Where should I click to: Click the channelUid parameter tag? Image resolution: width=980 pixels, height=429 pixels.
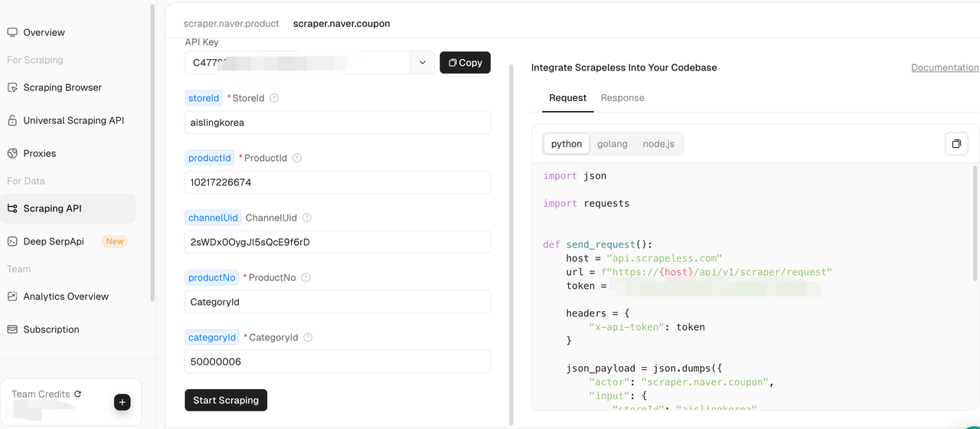(x=213, y=218)
